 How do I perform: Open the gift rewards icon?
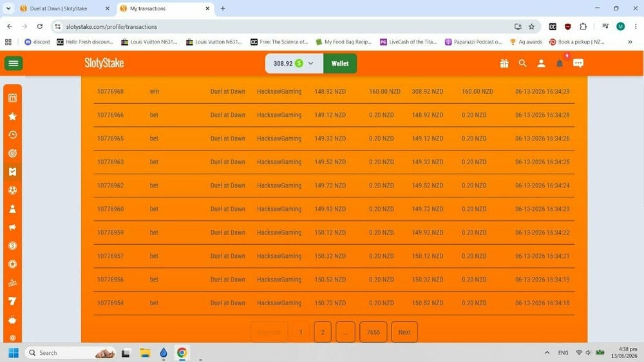[504, 63]
